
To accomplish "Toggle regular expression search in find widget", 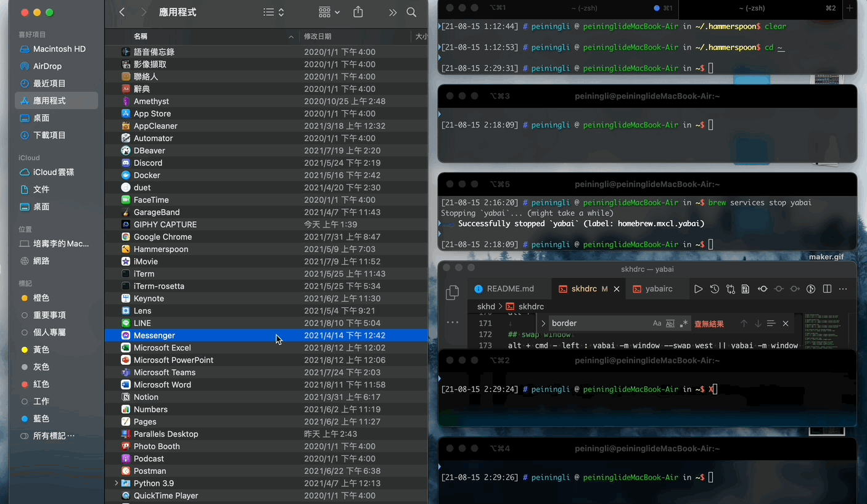I will (683, 323).
